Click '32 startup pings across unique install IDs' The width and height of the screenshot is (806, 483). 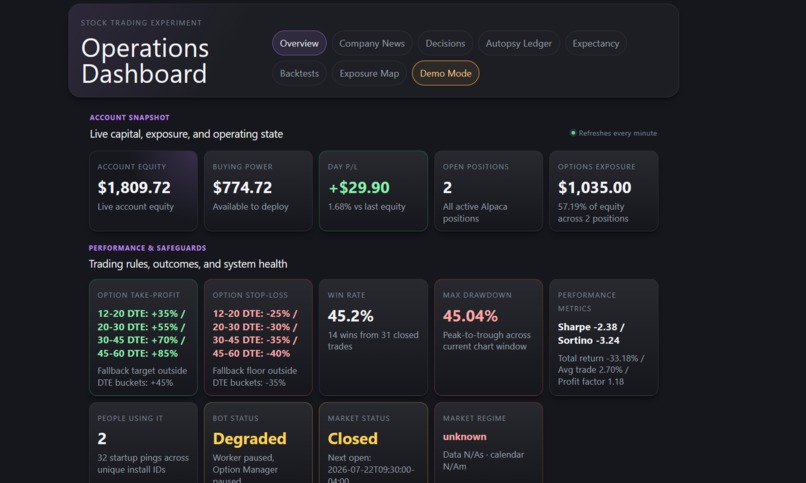[x=143, y=463]
